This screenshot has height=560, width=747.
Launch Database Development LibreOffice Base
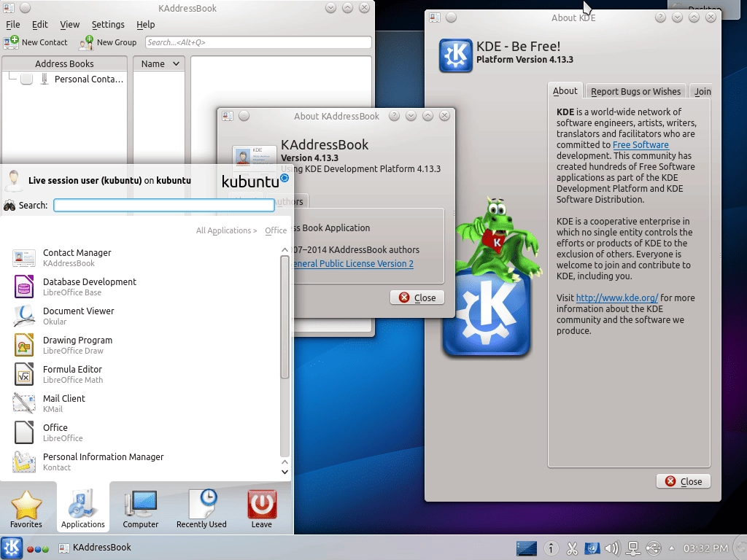coord(143,287)
